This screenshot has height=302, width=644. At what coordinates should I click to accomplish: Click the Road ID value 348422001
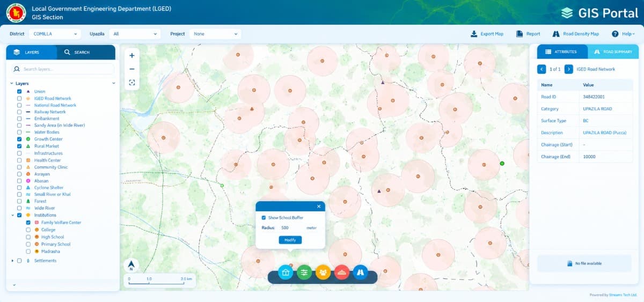pyautogui.click(x=594, y=97)
